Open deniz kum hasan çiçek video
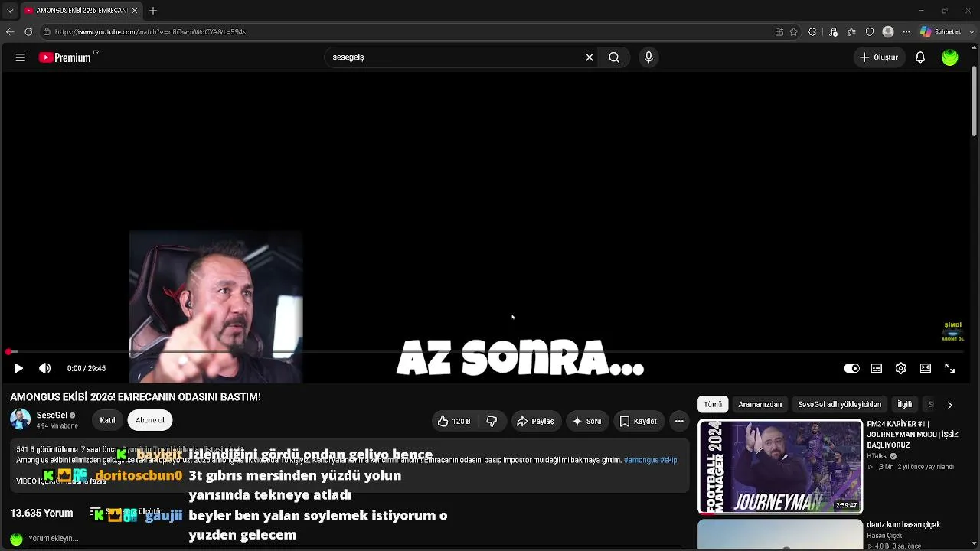This screenshot has width=980, height=551. pos(903,525)
